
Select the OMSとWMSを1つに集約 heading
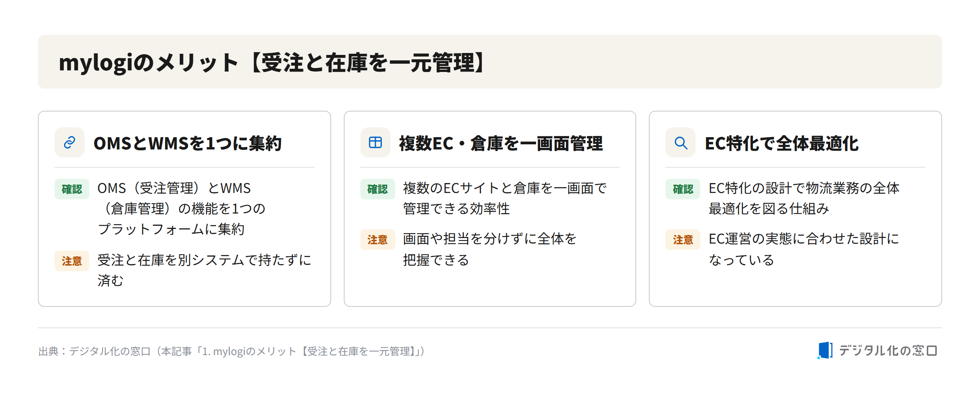click(187, 143)
